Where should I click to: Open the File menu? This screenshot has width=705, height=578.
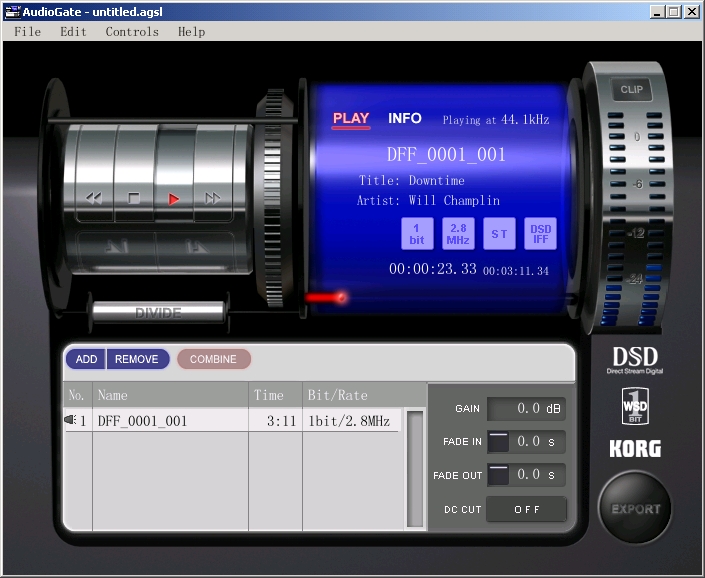27,31
